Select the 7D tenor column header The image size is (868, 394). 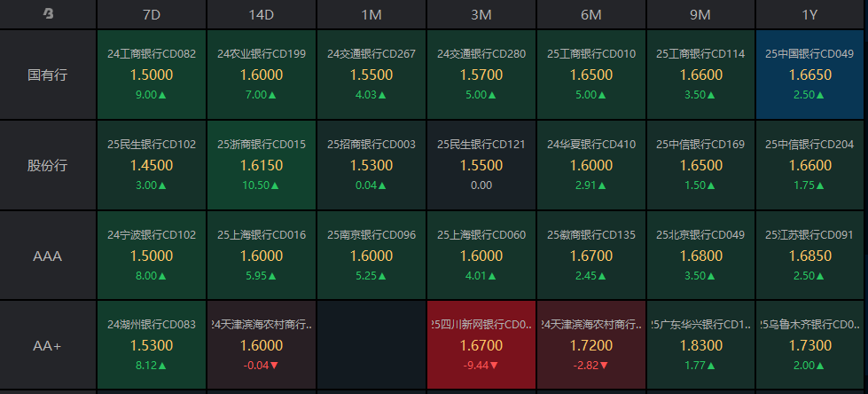(152, 14)
